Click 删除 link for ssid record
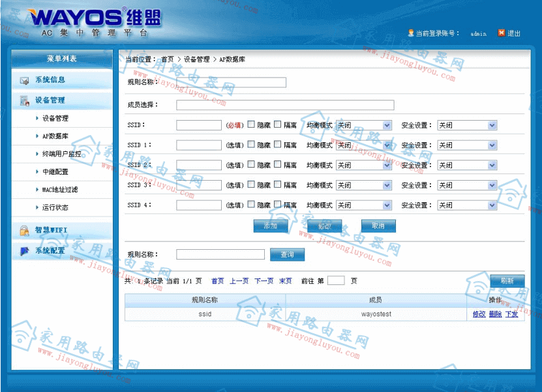This screenshot has height=392, width=542. point(495,314)
